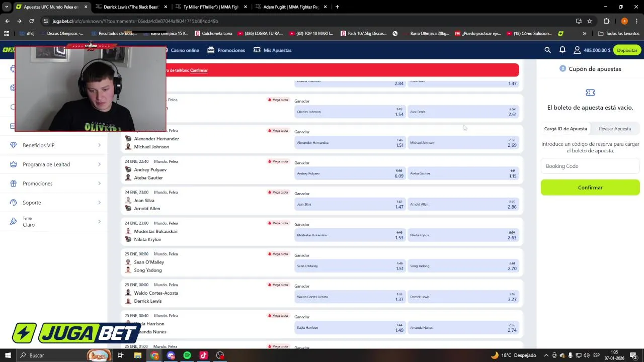Open a new browser tab with plus

coord(337,7)
